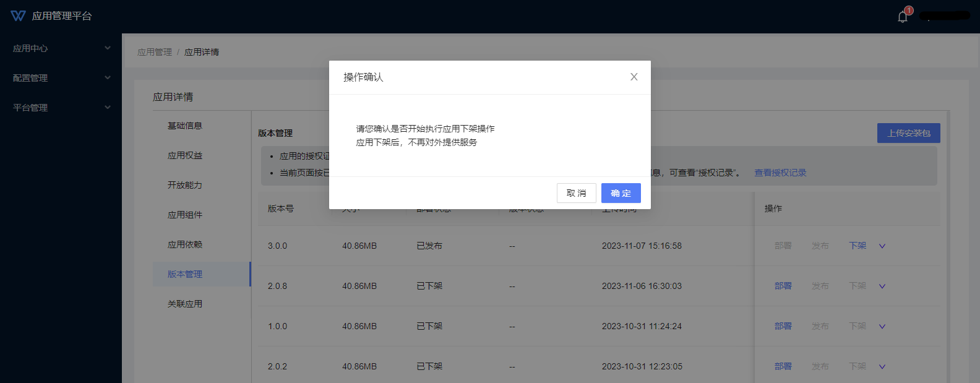Screen dimensions: 980x383
Task: Open more actions chevron for version 2.0.2
Action: [x=882, y=367]
